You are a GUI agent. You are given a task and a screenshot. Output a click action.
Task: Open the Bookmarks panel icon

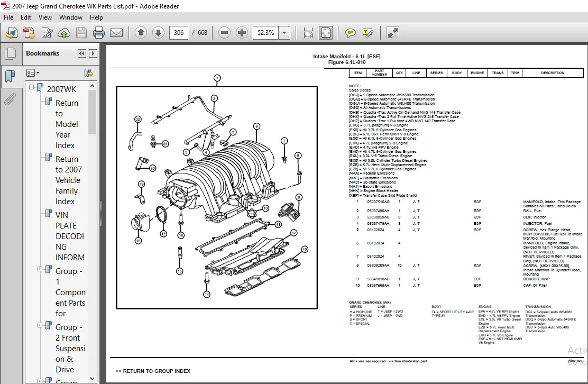pos(11,77)
